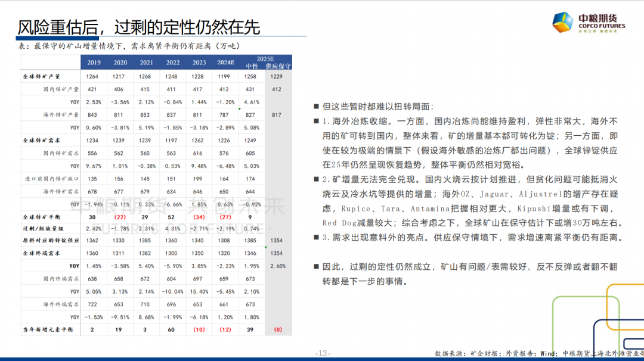
Task: Click the value 431 for domestic mine output
Action: 250,89
